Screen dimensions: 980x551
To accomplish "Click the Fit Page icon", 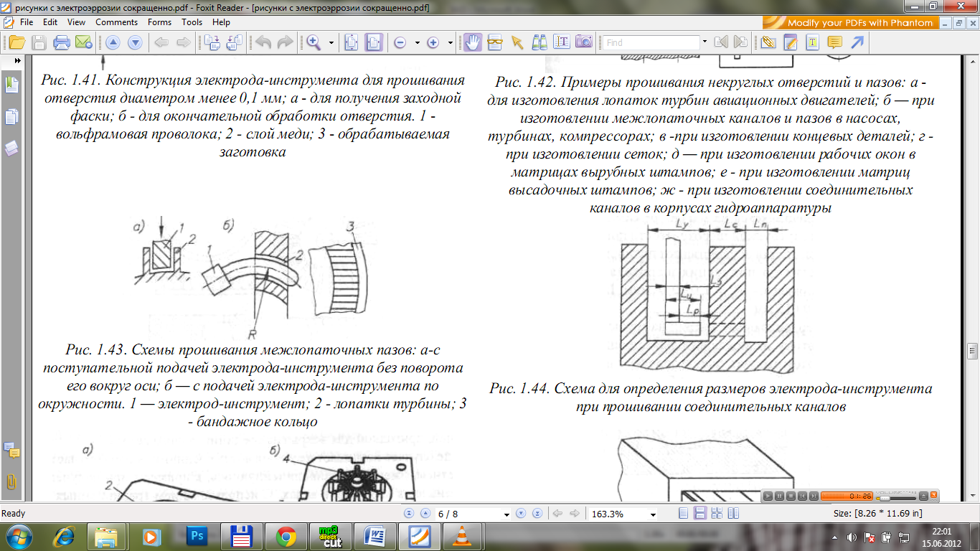I will (x=352, y=43).
